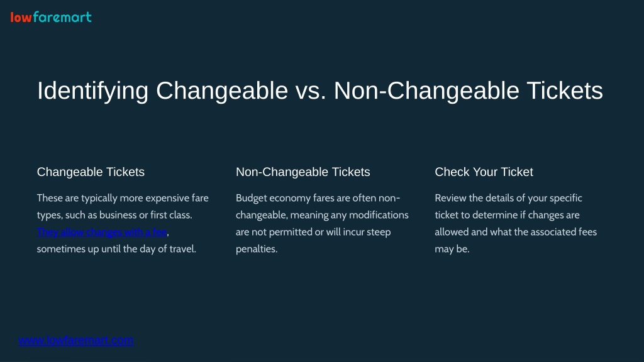Click the lowfaremart logo

pos(51,17)
